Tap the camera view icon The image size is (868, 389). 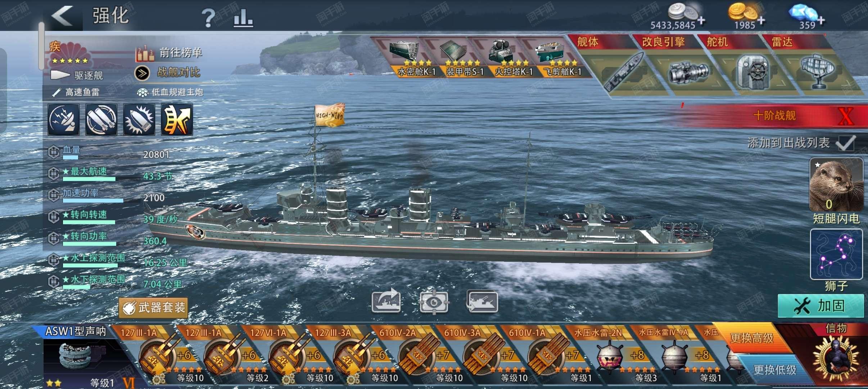coord(434,302)
